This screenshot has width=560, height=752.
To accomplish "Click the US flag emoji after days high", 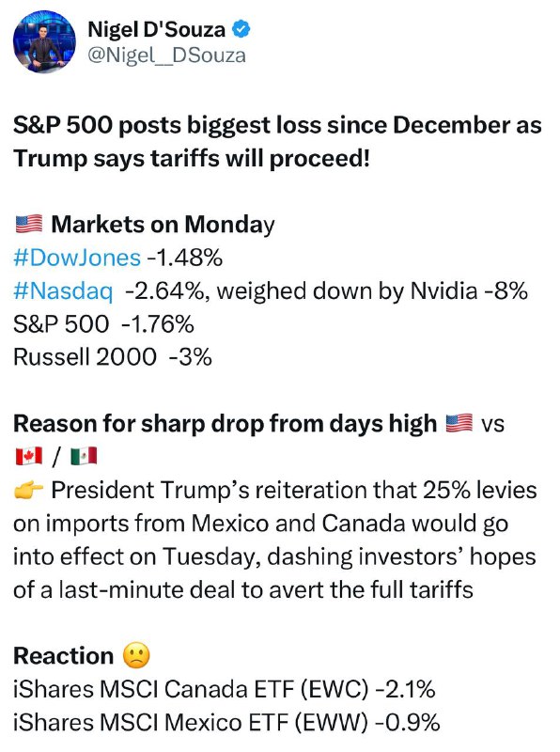I will point(459,424).
